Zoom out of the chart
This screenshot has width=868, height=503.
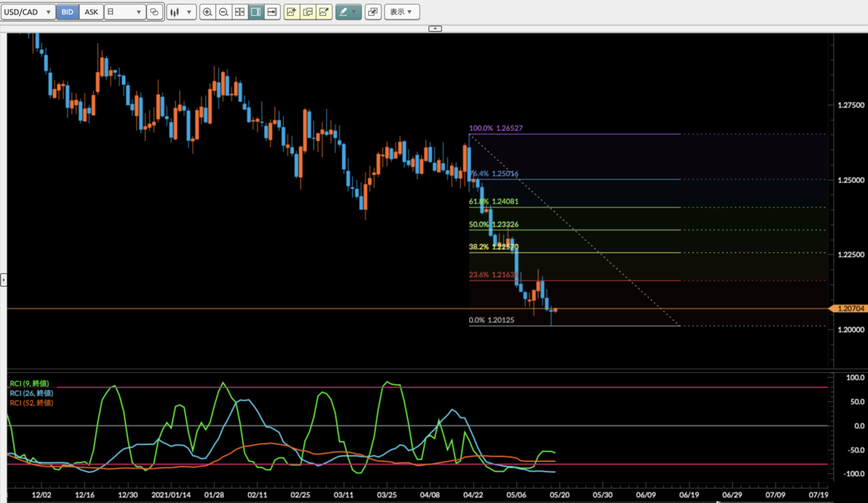tap(224, 12)
